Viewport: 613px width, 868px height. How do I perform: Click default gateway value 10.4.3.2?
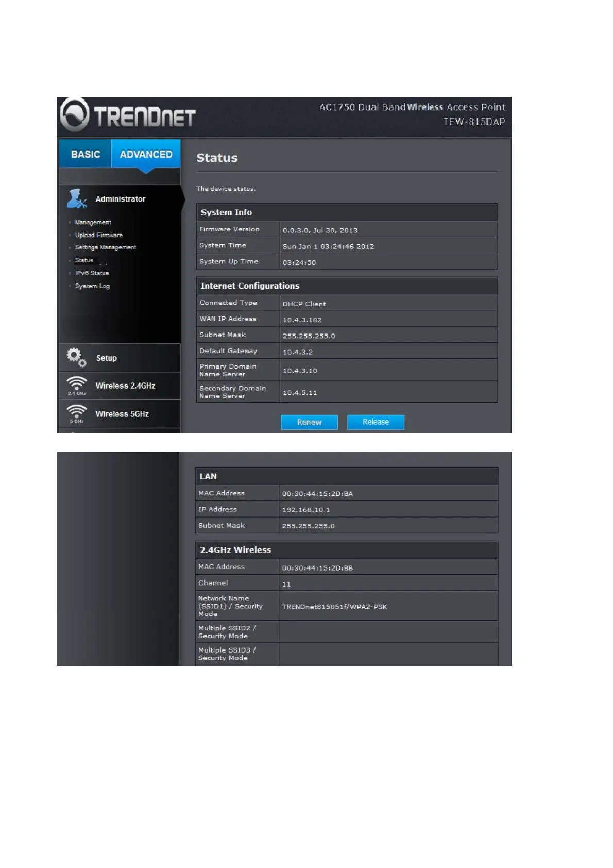(x=297, y=352)
